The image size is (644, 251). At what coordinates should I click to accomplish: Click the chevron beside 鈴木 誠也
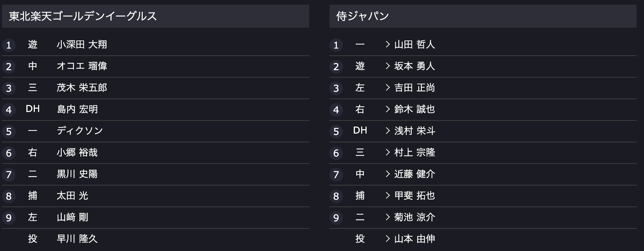coord(388,109)
